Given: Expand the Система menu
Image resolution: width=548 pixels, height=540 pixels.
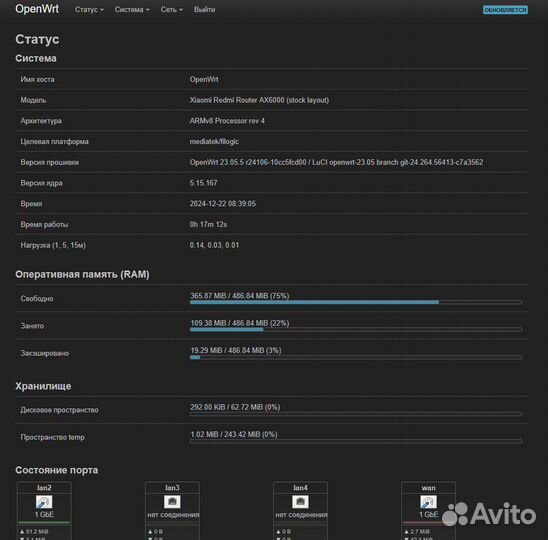Looking at the screenshot, I should click(x=132, y=10).
